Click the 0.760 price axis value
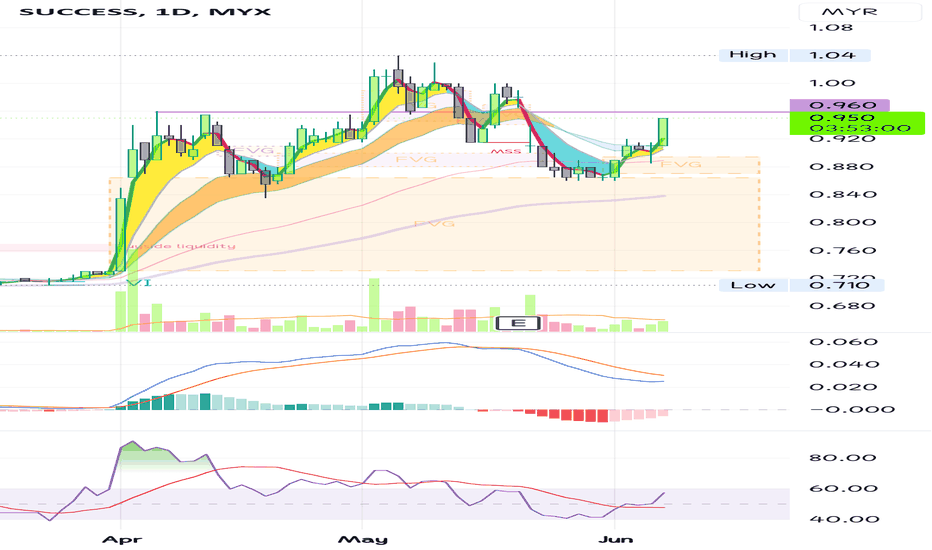The image size is (932, 550). (843, 250)
